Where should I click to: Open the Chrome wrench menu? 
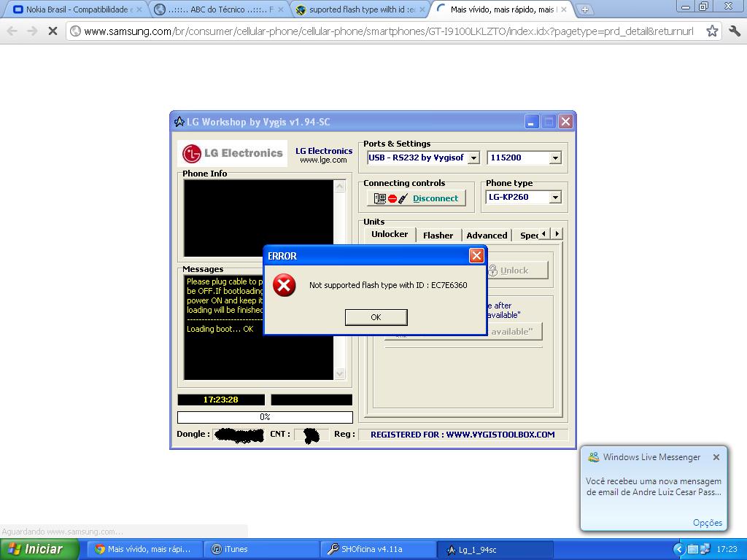[735, 31]
